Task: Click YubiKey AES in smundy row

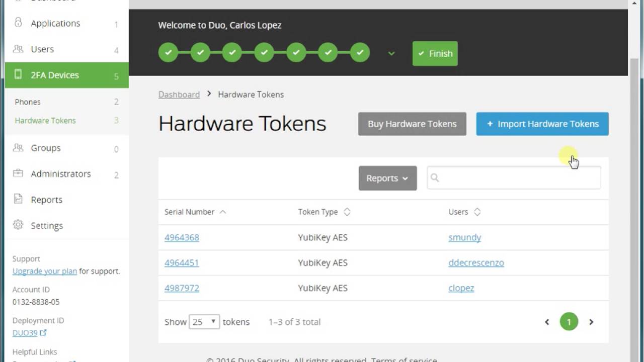Action: [x=323, y=237]
